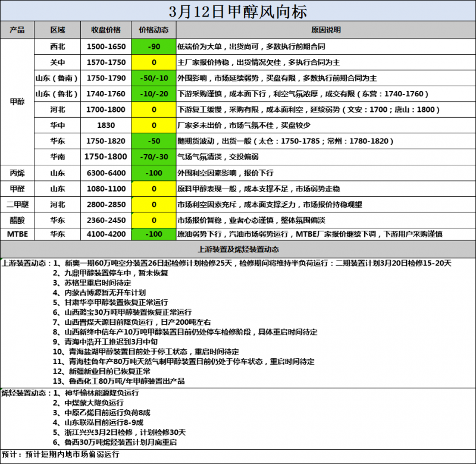
Task: Click the forecast 预计短期内地市场偏弱运行
Action: point(73,454)
